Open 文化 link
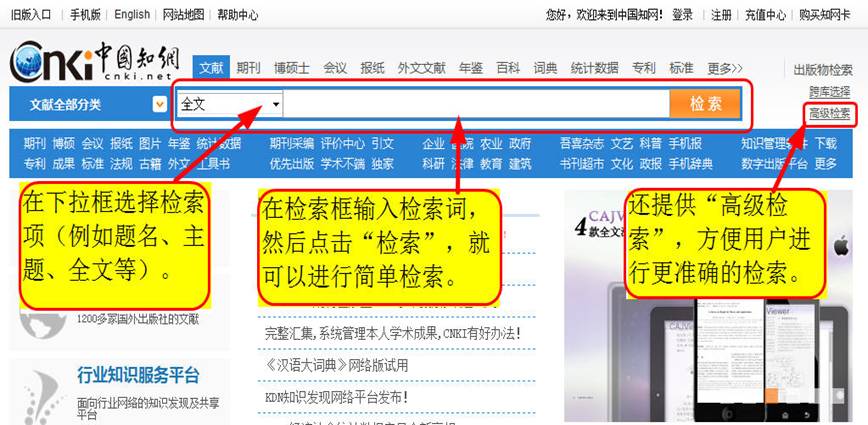 [x=622, y=164]
